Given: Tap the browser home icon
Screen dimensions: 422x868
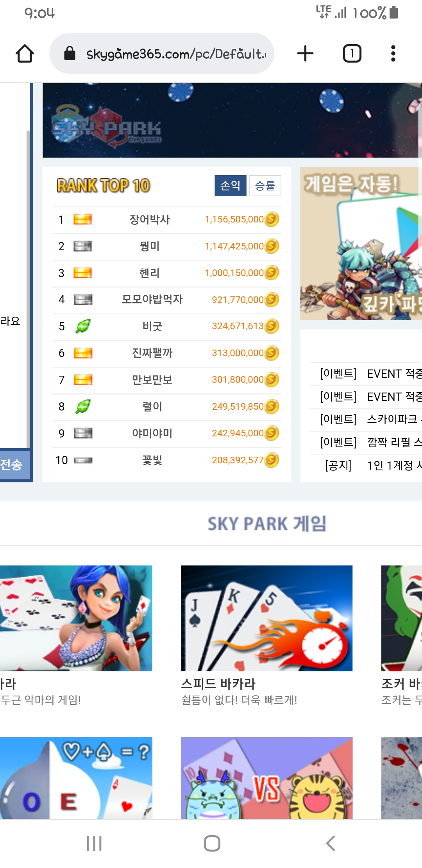Looking at the screenshot, I should [25, 54].
